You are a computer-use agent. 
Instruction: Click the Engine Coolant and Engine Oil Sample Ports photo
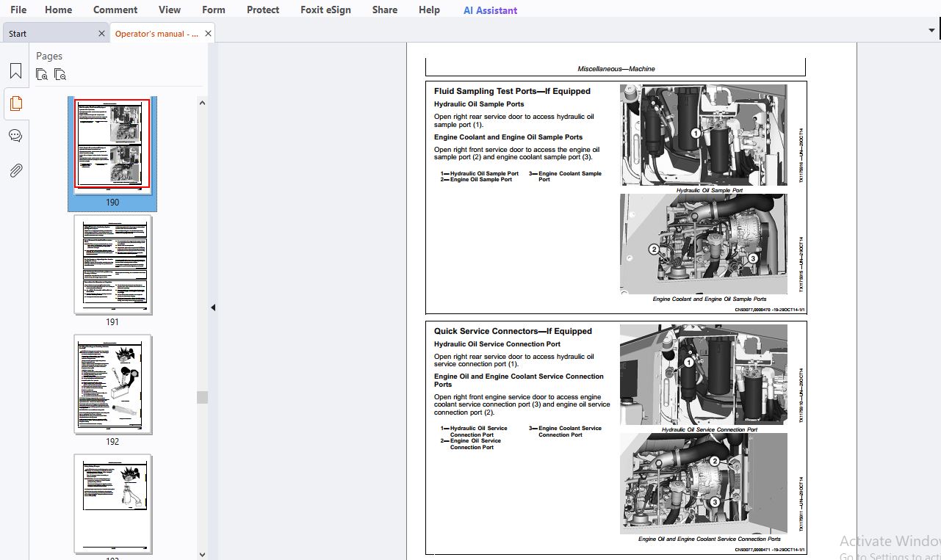tap(703, 244)
